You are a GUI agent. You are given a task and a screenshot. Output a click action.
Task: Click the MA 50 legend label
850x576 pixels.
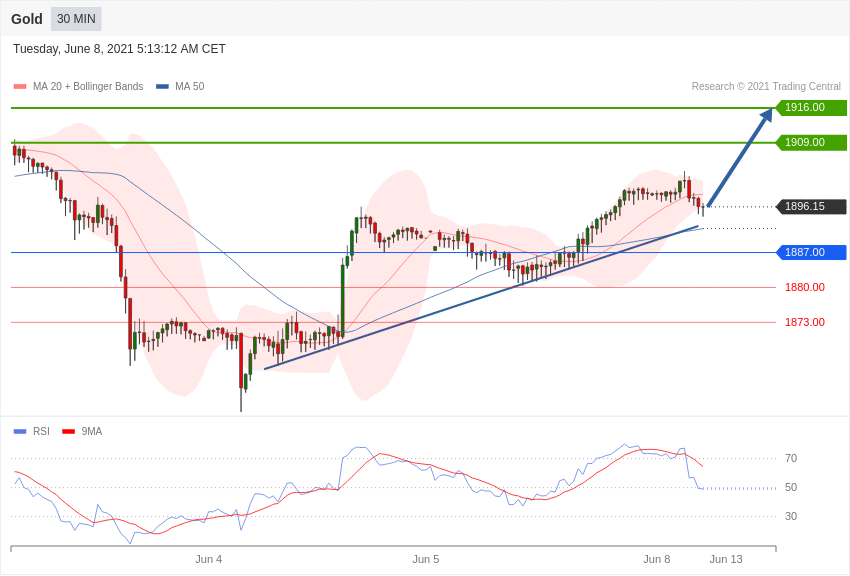190,86
